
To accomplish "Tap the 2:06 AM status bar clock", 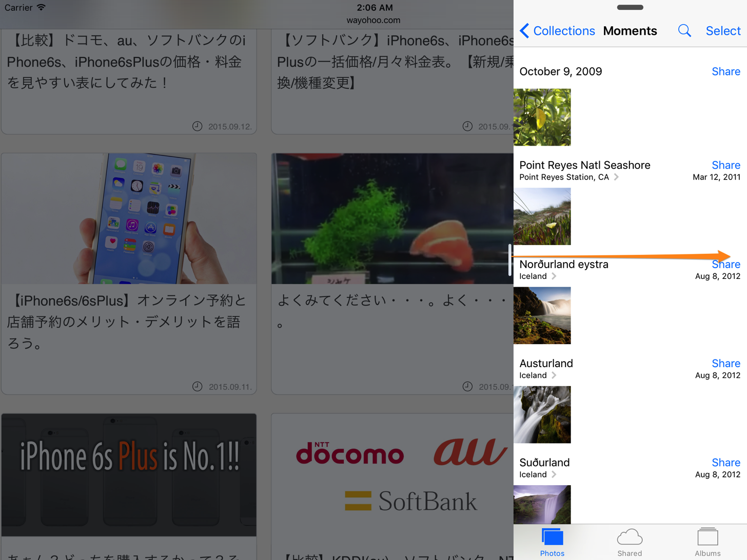I will pos(375,7).
